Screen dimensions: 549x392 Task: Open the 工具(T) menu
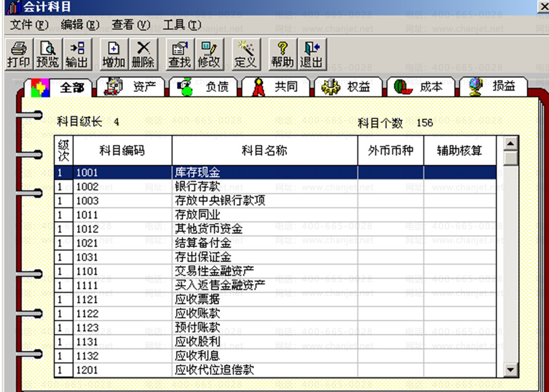pyautogui.click(x=182, y=25)
